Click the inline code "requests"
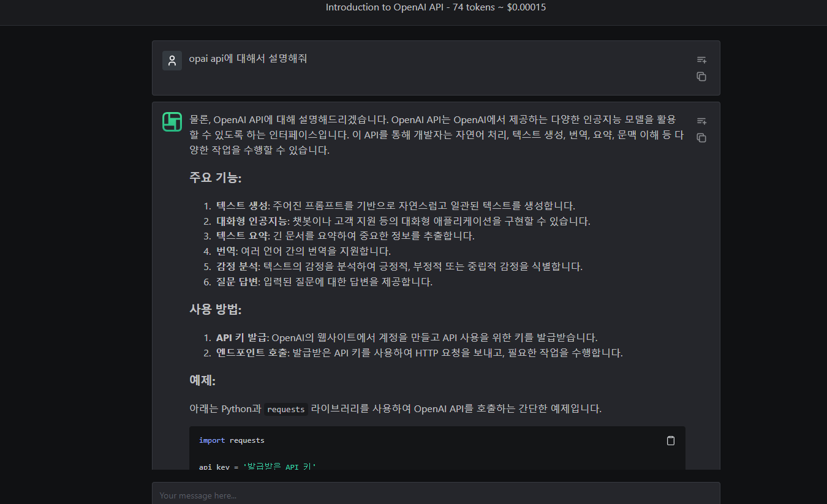 [x=286, y=409]
